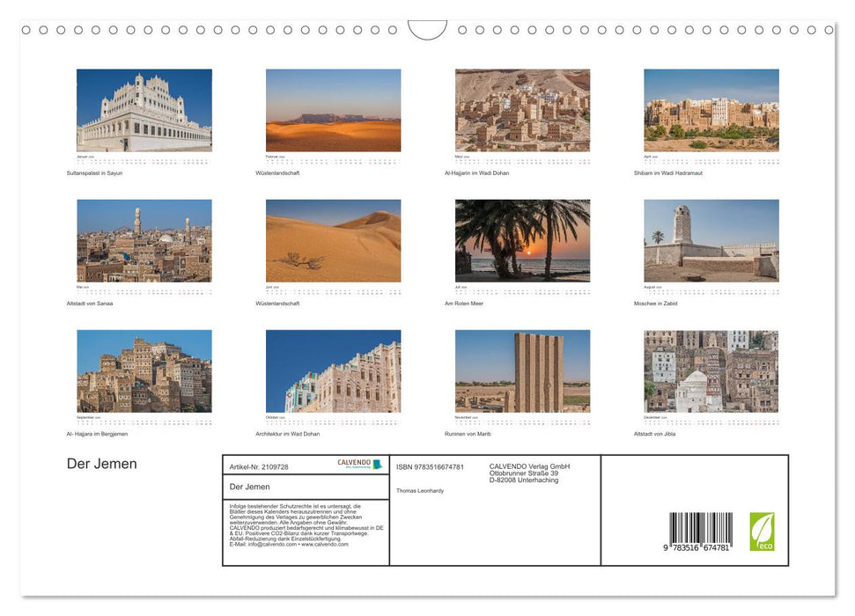The height and width of the screenshot is (616, 855).
Task: Select the Architektur im Wadi Dohan photo
Action: pos(333,370)
